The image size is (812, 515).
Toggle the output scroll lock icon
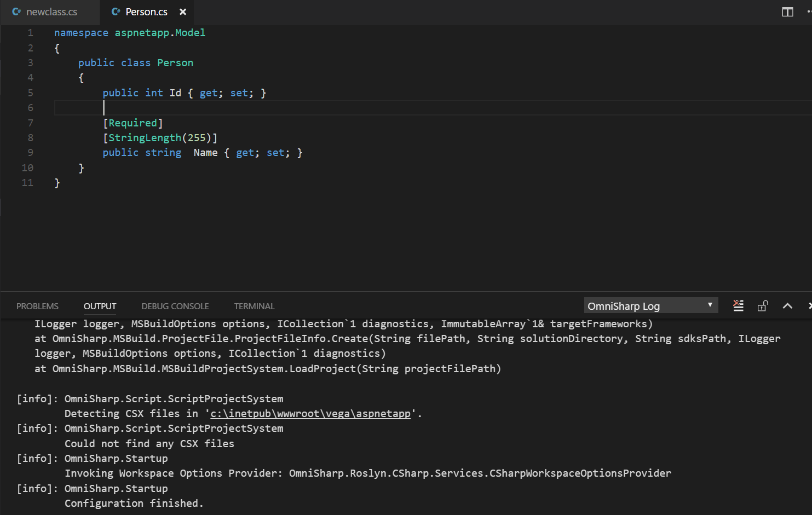pyautogui.click(x=763, y=305)
